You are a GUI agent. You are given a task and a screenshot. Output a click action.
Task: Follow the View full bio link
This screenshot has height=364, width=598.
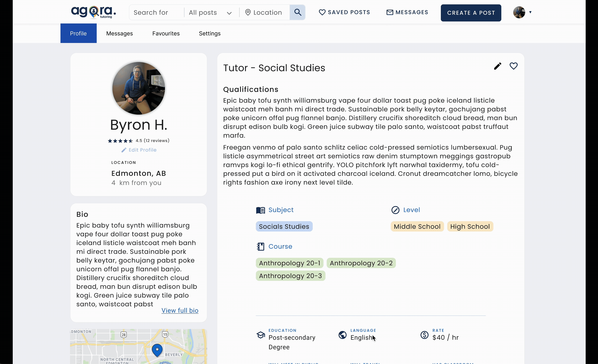click(180, 311)
